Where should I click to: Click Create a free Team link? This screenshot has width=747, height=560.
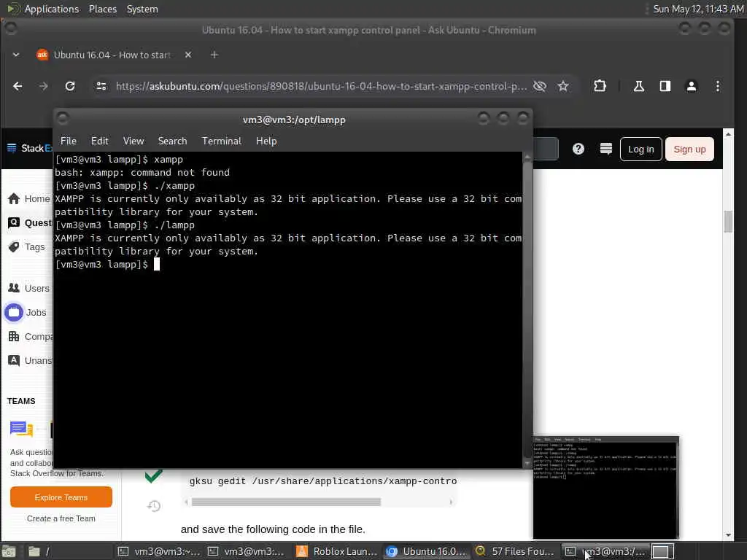pyautogui.click(x=61, y=518)
